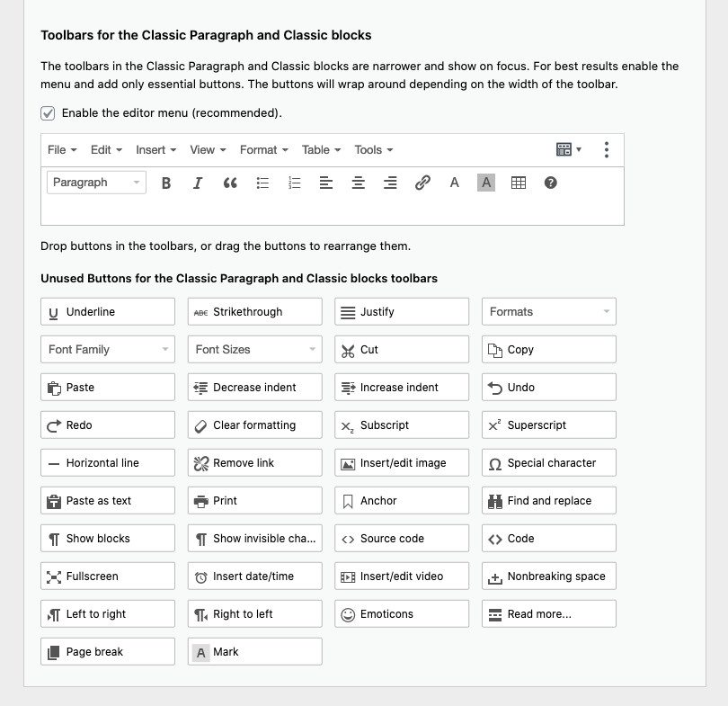Select the Bulleted list icon
Viewport: 728px width, 706px height.
point(262,183)
